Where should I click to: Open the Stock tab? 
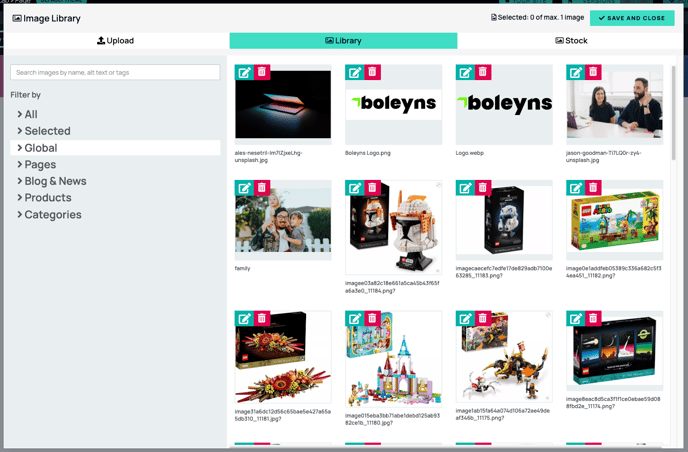[x=571, y=40]
